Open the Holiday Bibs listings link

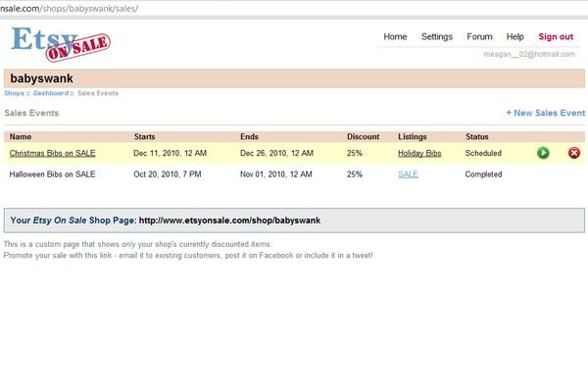pyautogui.click(x=419, y=153)
